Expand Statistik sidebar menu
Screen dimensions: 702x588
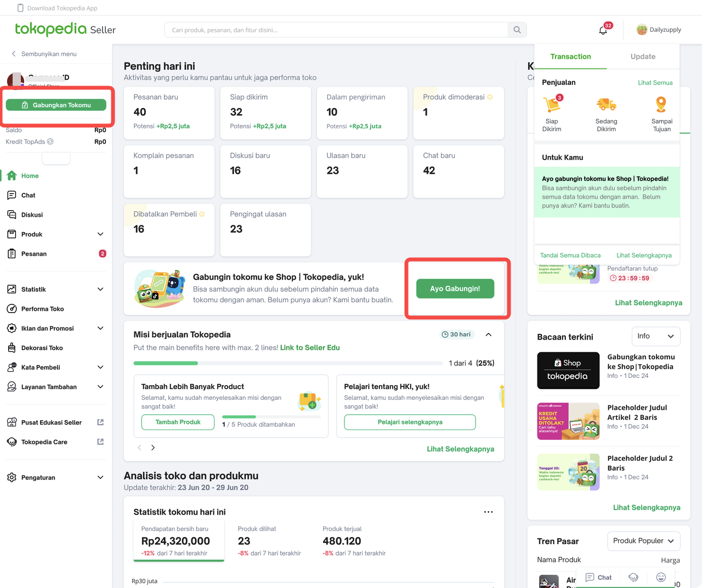(x=100, y=289)
